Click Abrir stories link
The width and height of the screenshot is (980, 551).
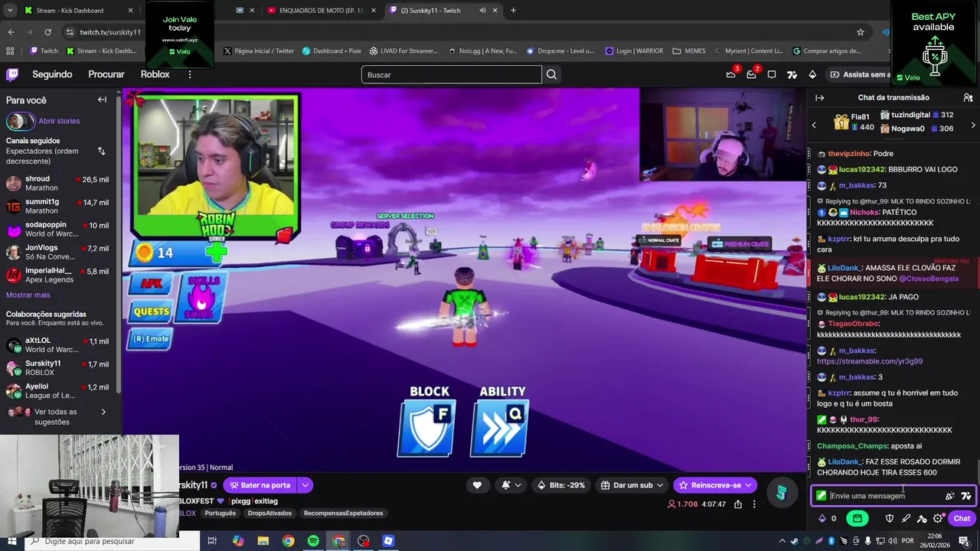59,121
